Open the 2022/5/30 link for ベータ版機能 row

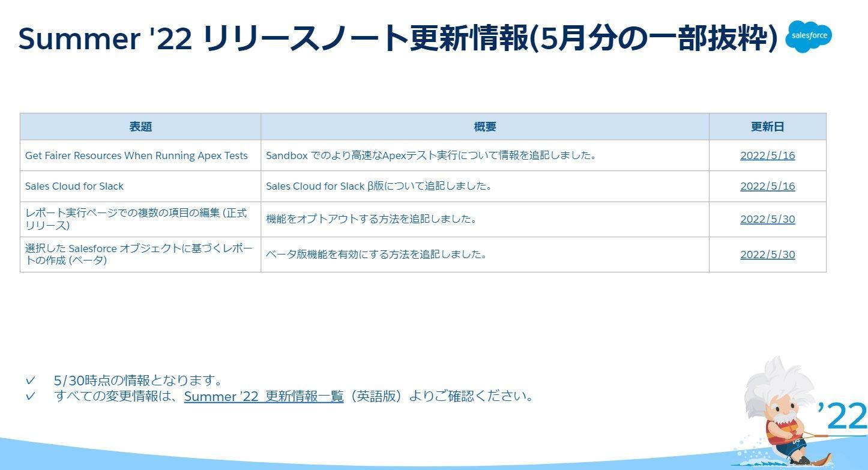pyautogui.click(x=767, y=255)
